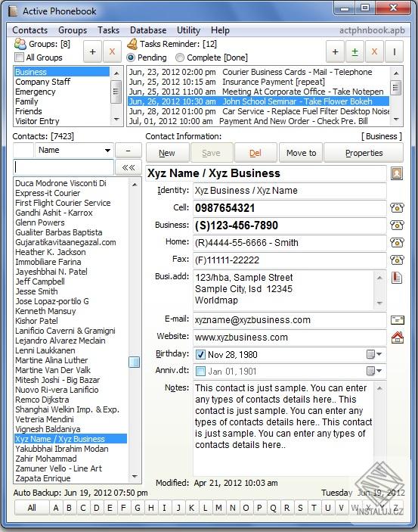Enable the Anniv.dt date checkbox

click(x=200, y=371)
